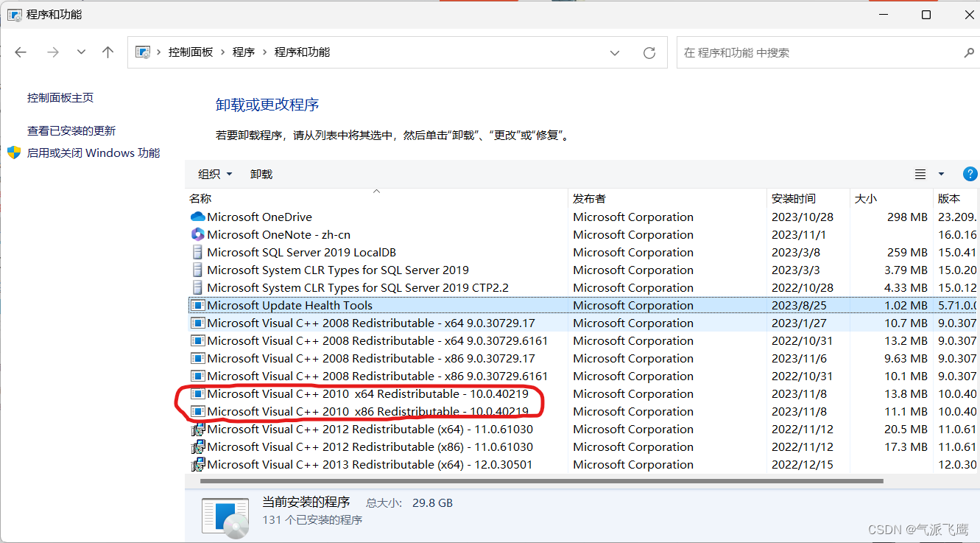
Task: Select the Microsoft OneDrive icon
Action: (x=197, y=217)
